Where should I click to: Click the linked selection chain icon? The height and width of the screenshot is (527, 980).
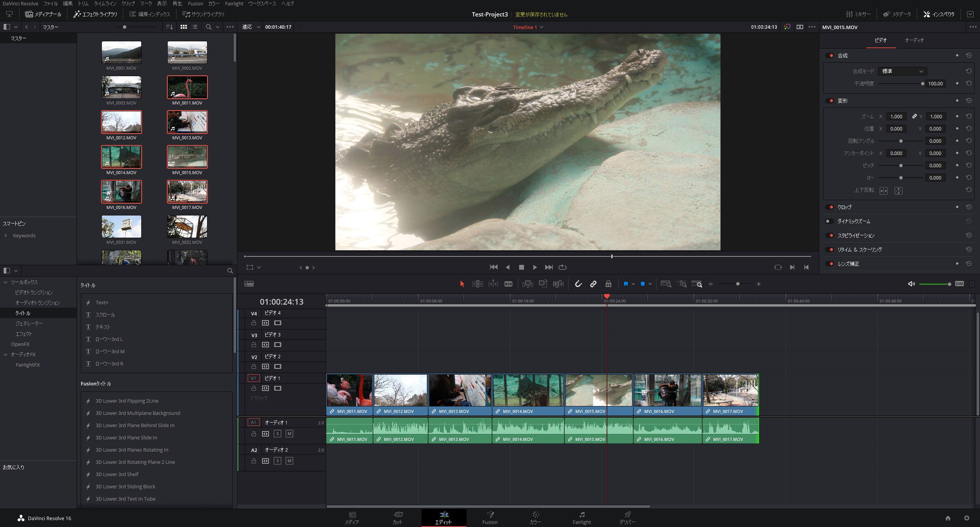pos(593,284)
